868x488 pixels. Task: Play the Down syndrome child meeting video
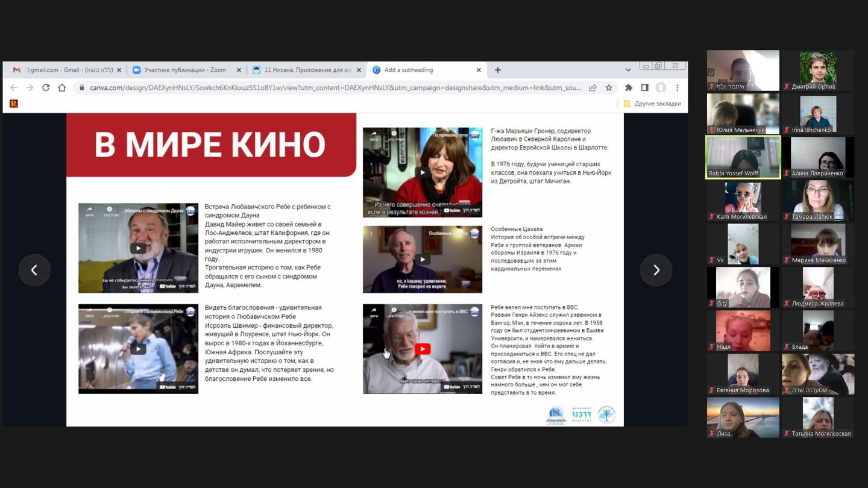138,248
